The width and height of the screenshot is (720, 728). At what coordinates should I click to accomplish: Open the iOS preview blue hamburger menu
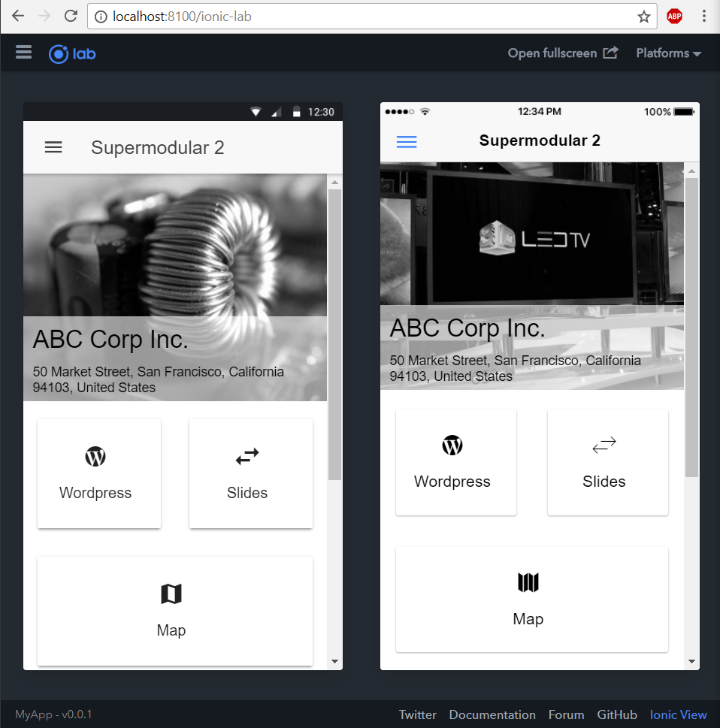[407, 141]
